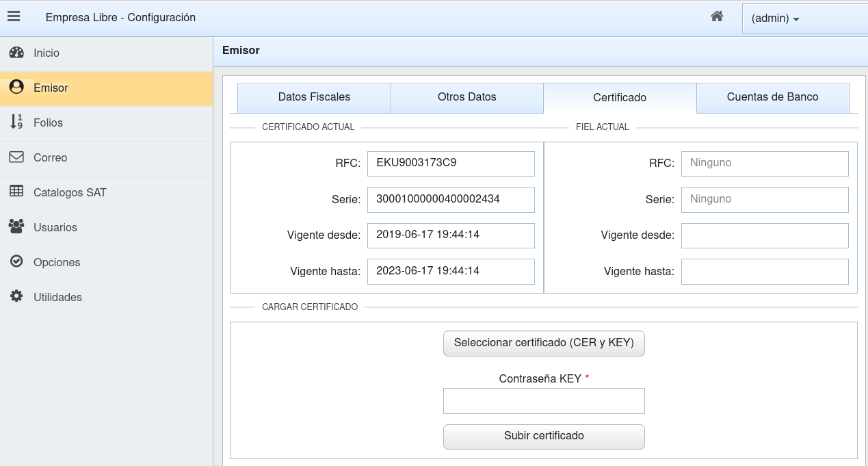Open the (admin) user dropdown
868x466 pixels.
804,18
